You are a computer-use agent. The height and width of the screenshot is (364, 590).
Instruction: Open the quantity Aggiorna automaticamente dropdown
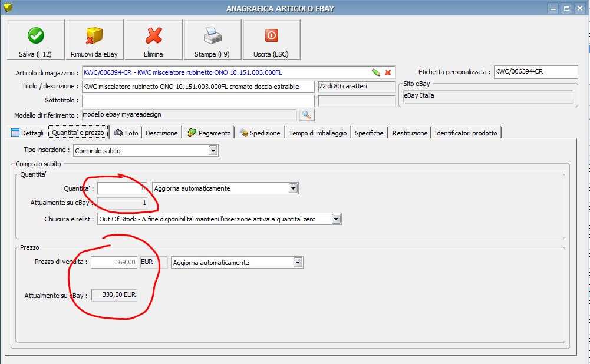[x=293, y=188]
